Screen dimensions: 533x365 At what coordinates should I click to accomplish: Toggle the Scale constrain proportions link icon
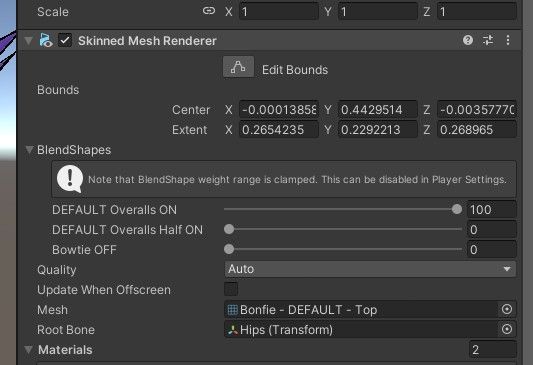tap(209, 11)
